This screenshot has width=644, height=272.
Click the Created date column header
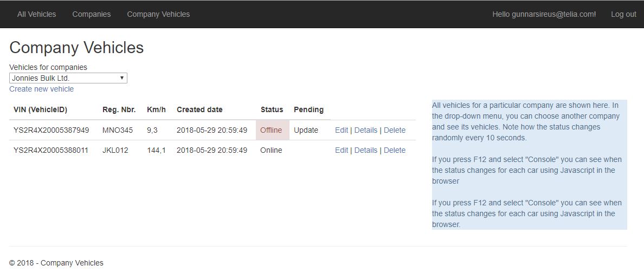[199, 109]
